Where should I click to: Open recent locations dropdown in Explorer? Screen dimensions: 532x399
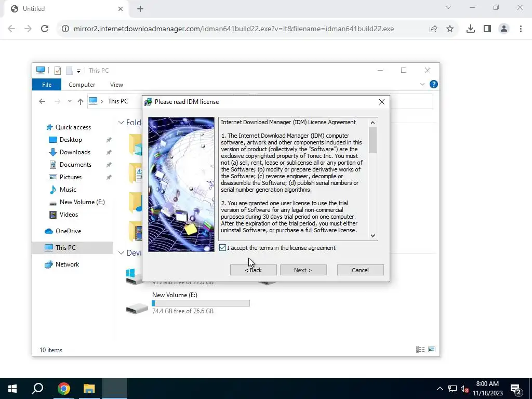[70, 101]
